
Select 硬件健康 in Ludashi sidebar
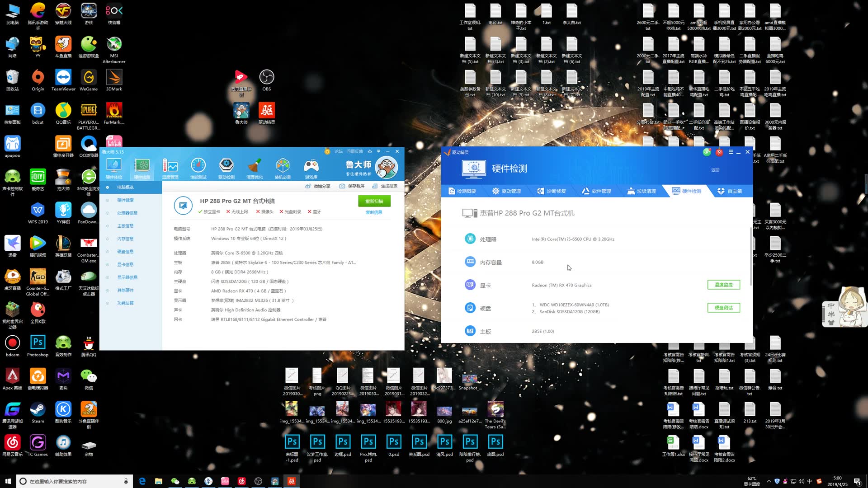(125, 200)
